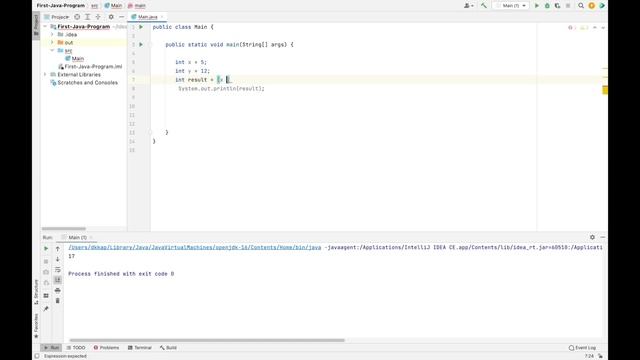
Task: Open Run panel gear settings
Action: 592,237
